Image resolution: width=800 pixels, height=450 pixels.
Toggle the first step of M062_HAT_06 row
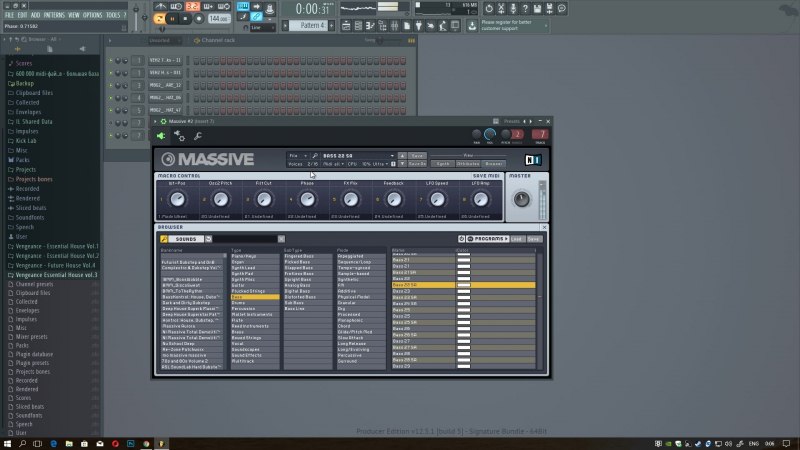[x=196, y=98]
